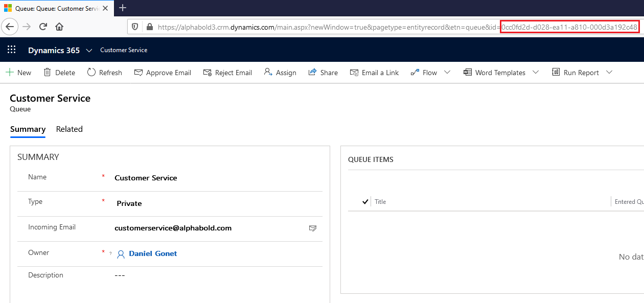644x303 pixels.
Task: Expand the Word Templates dropdown chevron
Action: click(536, 73)
